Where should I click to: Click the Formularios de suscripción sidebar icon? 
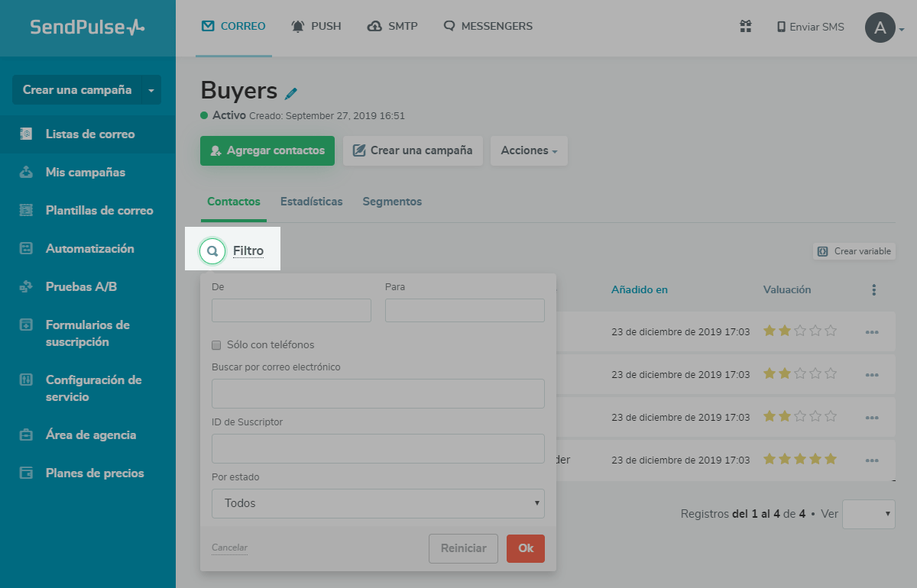click(x=26, y=325)
